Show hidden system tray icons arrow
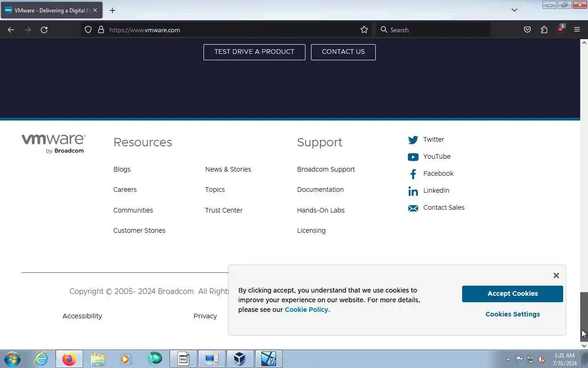This screenshot has width=588, height=368. click(x=508, y=359)
